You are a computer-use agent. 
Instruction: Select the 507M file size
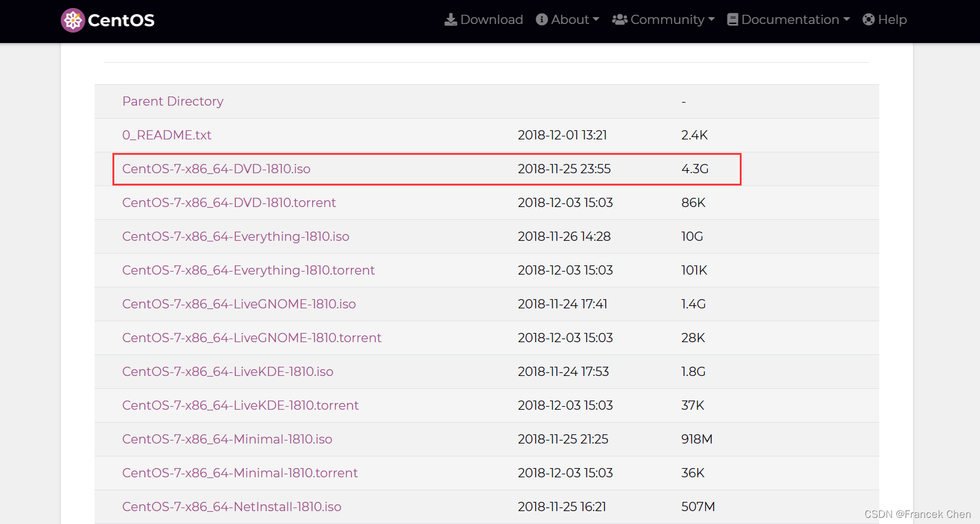[x=698, y=507]
